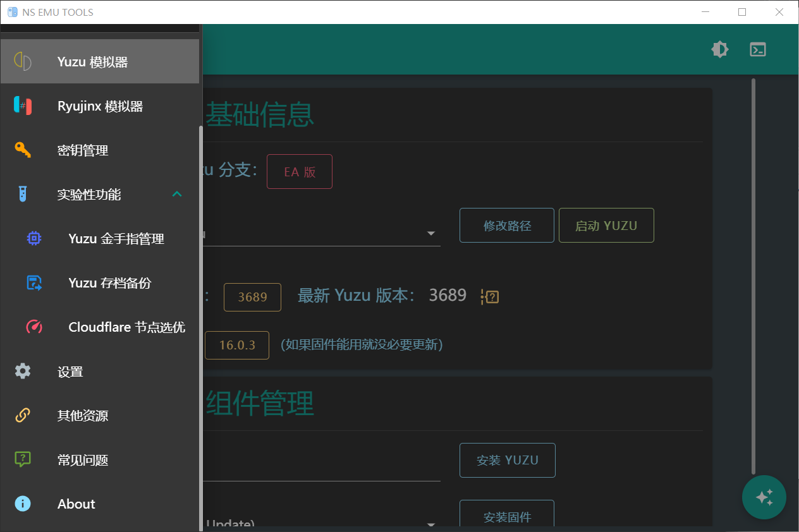The image size is (799, 532).
Task: Toggle the dark/light theme brightness icon
Action: [720, 49]
